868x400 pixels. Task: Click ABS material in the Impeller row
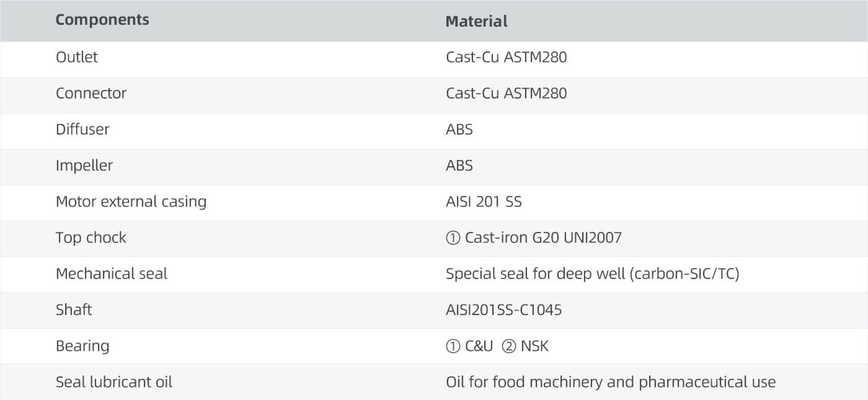pyautogui.click(x=459, y=166)
